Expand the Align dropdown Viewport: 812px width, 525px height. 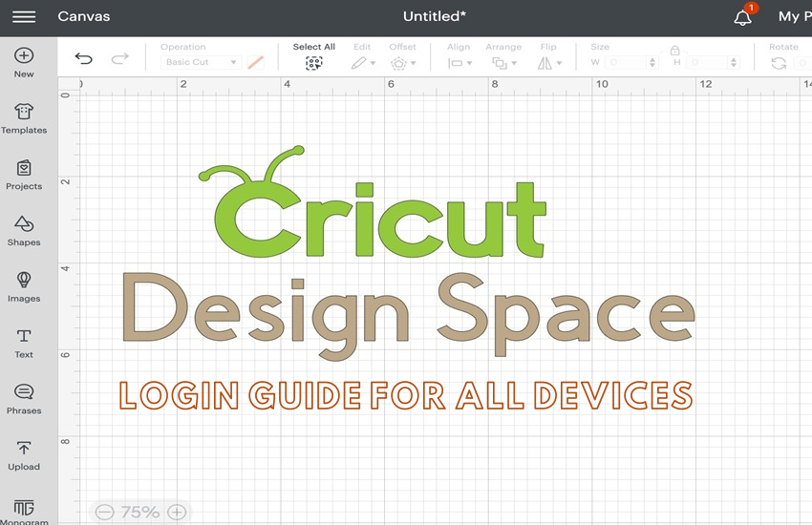[x=459, y=63]
